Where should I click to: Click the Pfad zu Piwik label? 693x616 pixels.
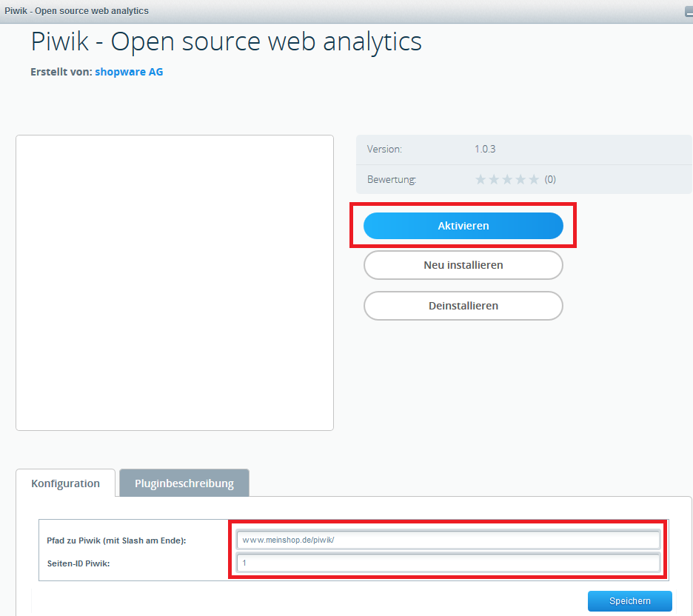[116, 540]
